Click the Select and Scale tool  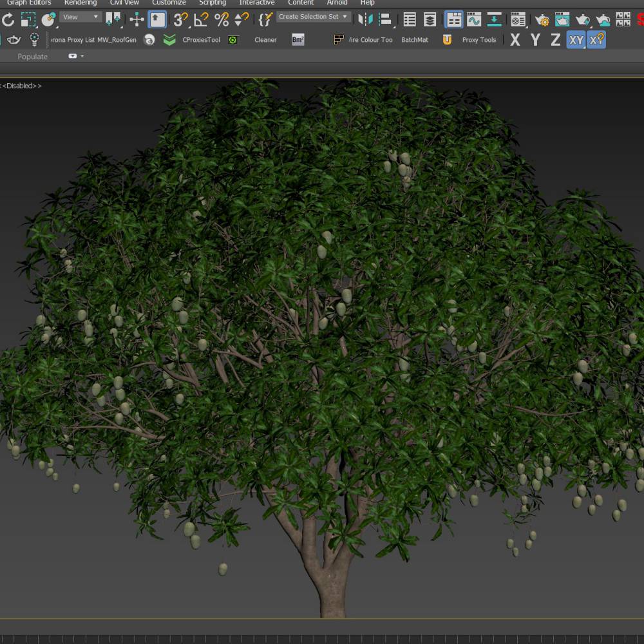[28, 19]
